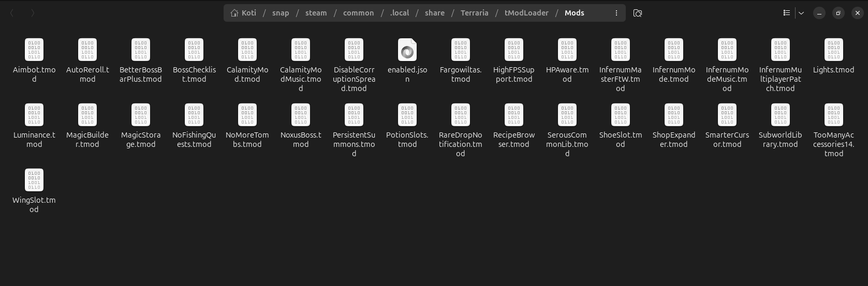Image resolution: width=868 pixels, height=286 pixels.
Task: Go back to previous folder
Action: pos(12,13)
